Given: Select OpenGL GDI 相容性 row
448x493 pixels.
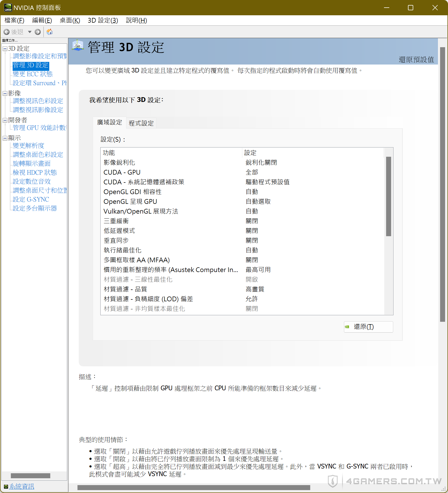Looking at the screenshot, I should (242, 192).
